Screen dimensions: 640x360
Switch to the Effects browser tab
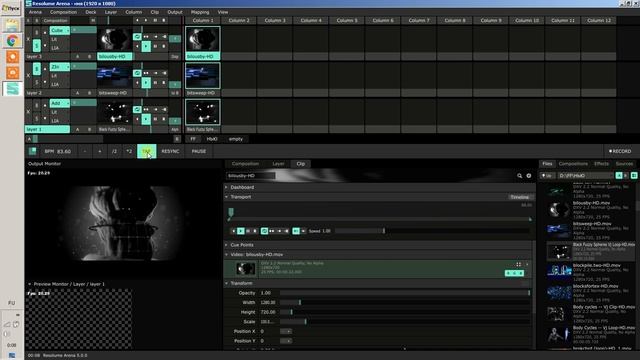(x=602, y=164)
